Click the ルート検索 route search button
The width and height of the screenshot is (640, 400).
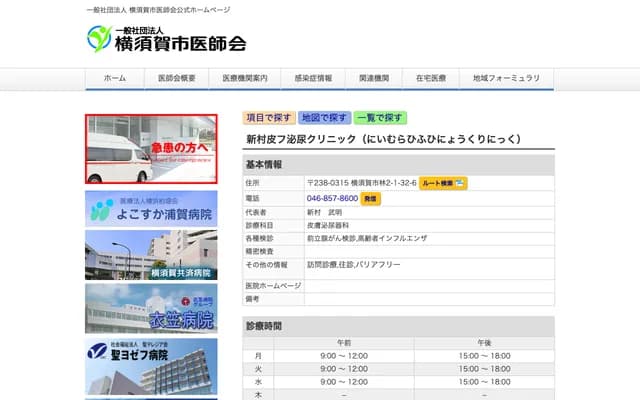point(442,183)
